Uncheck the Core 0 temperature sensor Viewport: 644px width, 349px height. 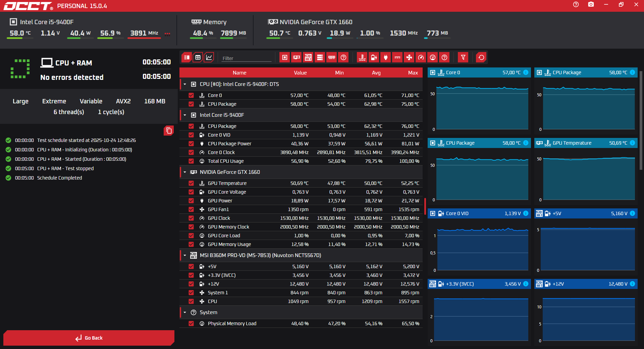tap(191, 95)
